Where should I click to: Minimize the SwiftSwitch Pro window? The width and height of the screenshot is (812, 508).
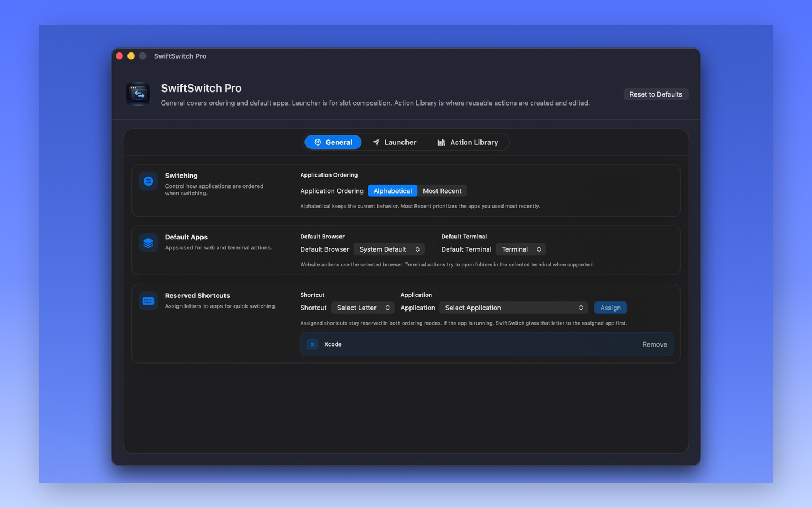click(x=131, y=56)
